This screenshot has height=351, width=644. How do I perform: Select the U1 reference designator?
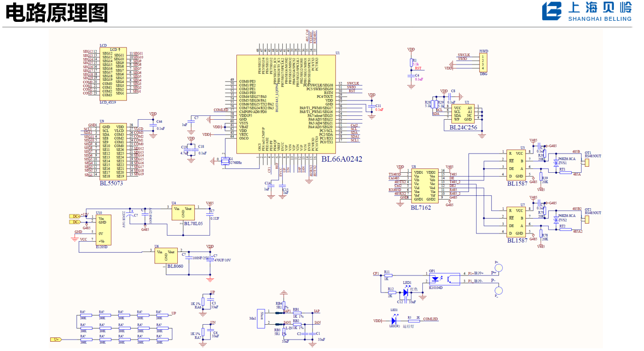click(338, 53)
